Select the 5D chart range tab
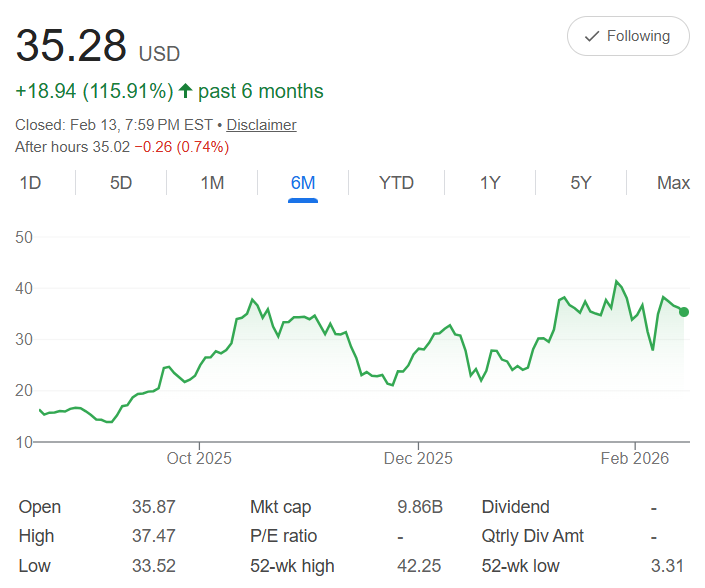 click(121, 183)
